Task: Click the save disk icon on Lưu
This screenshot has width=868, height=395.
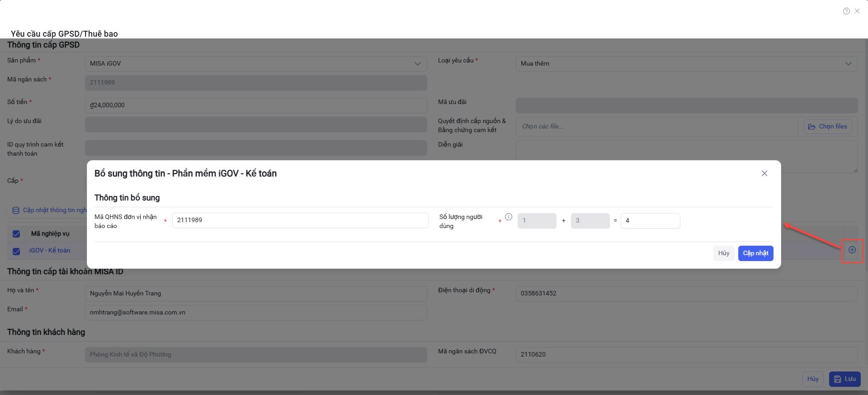Action: 838,379
